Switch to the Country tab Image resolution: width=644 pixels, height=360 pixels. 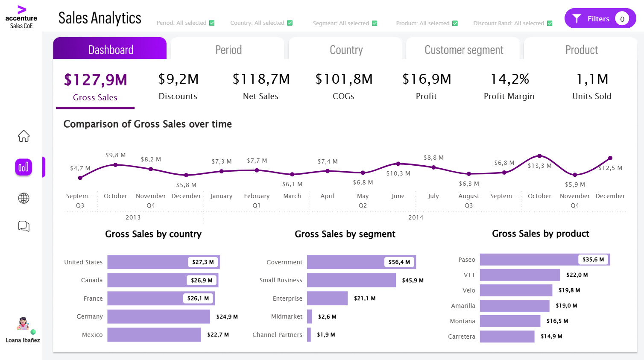346,48
